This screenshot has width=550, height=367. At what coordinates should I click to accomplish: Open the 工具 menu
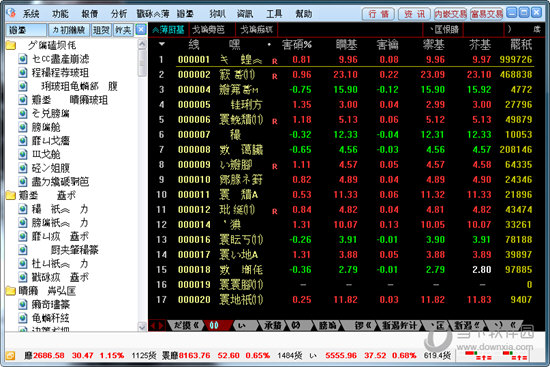pyautogui.click(x=274, y=14)
